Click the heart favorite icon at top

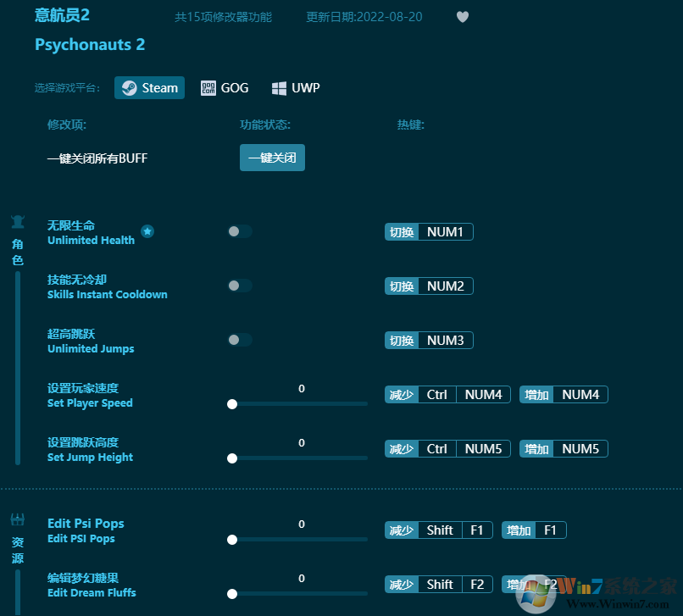click(x=463, y=16)
